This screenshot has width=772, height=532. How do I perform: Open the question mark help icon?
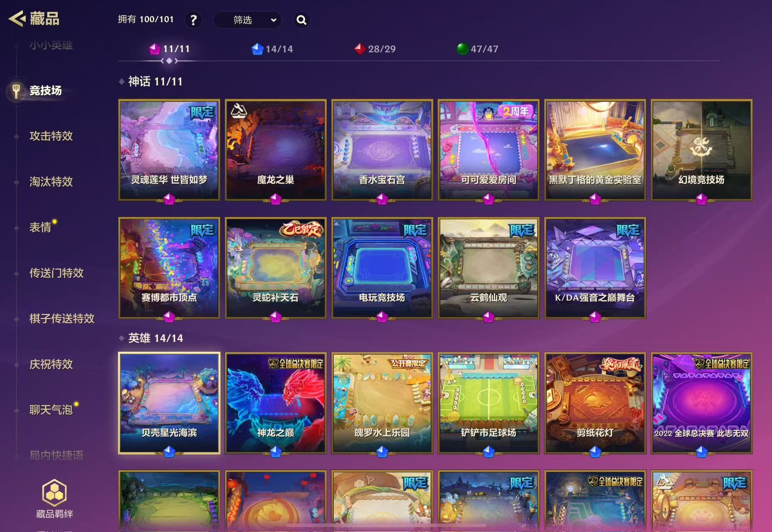193,20
